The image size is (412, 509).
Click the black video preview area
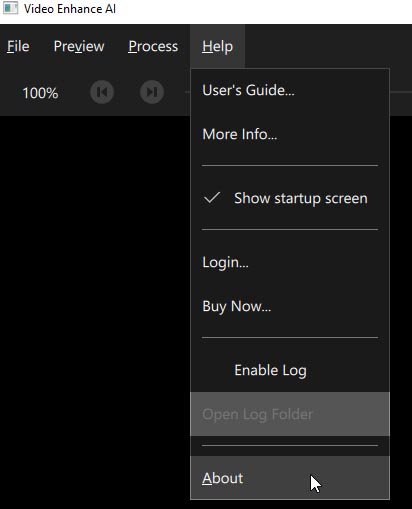click(x=95, y=312)
